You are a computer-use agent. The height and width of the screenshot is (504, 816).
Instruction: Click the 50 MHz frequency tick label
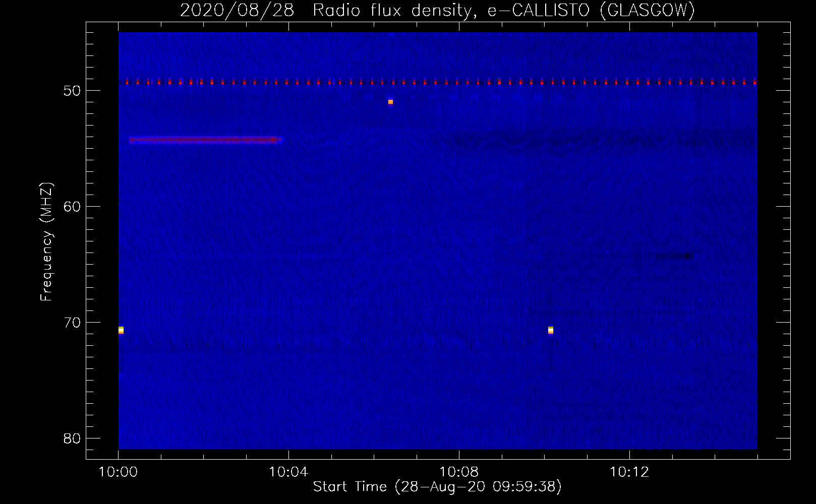tap(72, 91)
